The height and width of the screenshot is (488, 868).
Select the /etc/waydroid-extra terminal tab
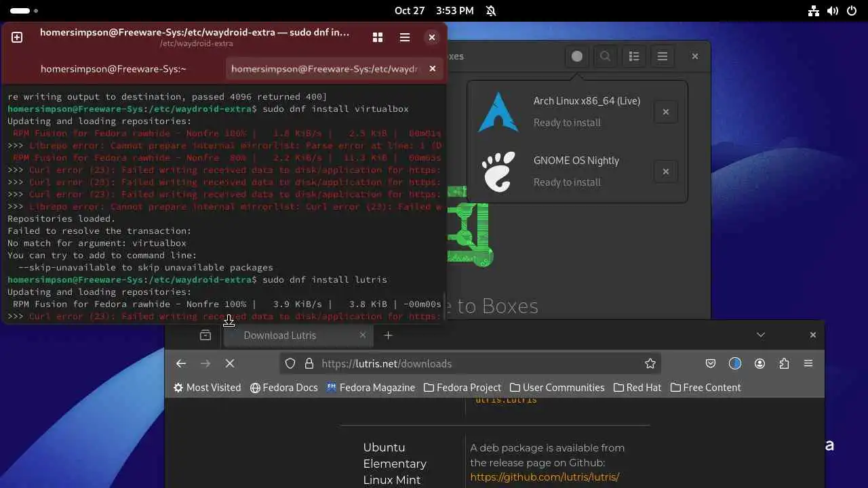pos(325,68)
